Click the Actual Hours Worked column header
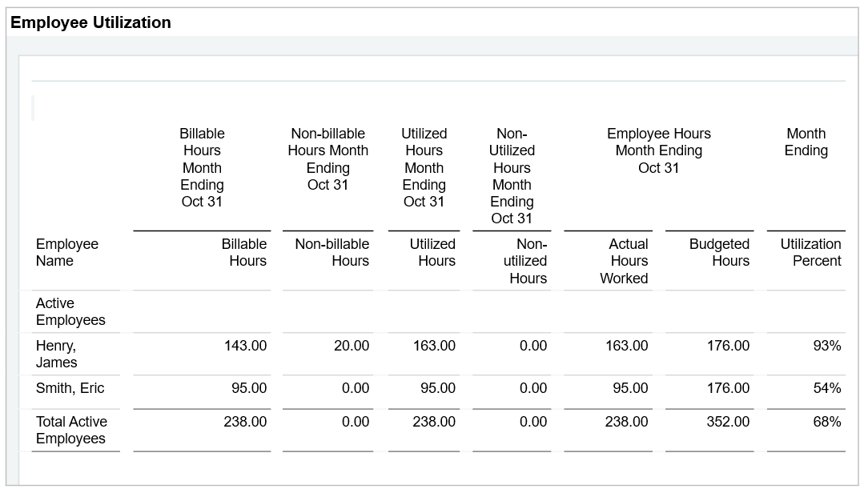868x493 pixels. [624, 261]
